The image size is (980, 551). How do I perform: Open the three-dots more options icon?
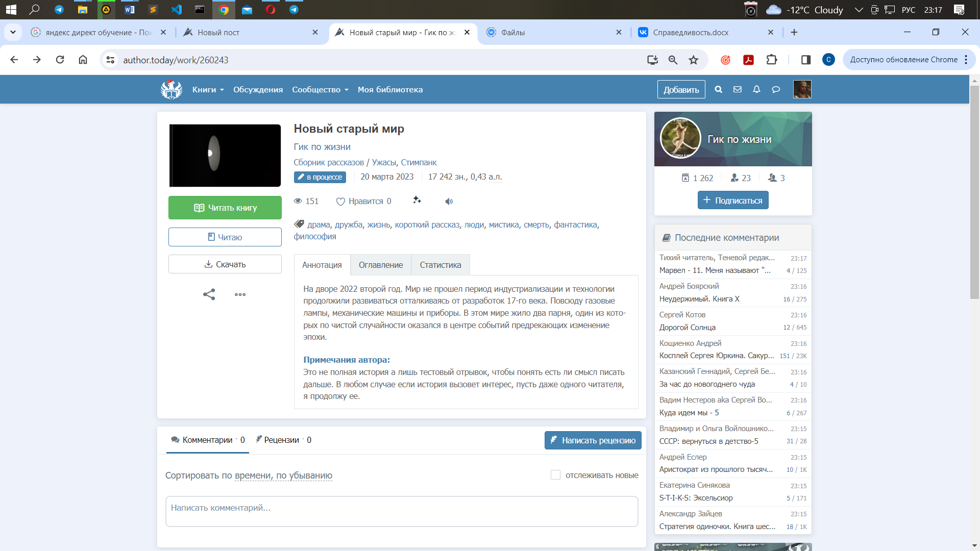click(x=240, y=294)
